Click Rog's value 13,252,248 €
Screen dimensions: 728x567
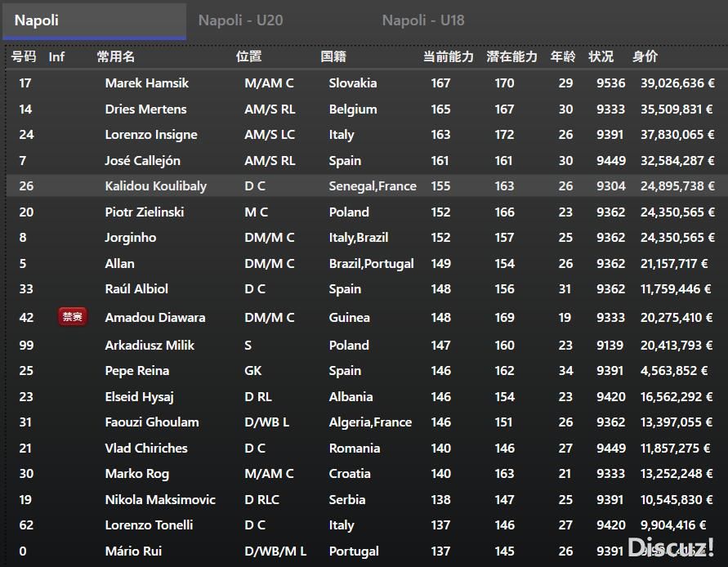tap(677, 474)
